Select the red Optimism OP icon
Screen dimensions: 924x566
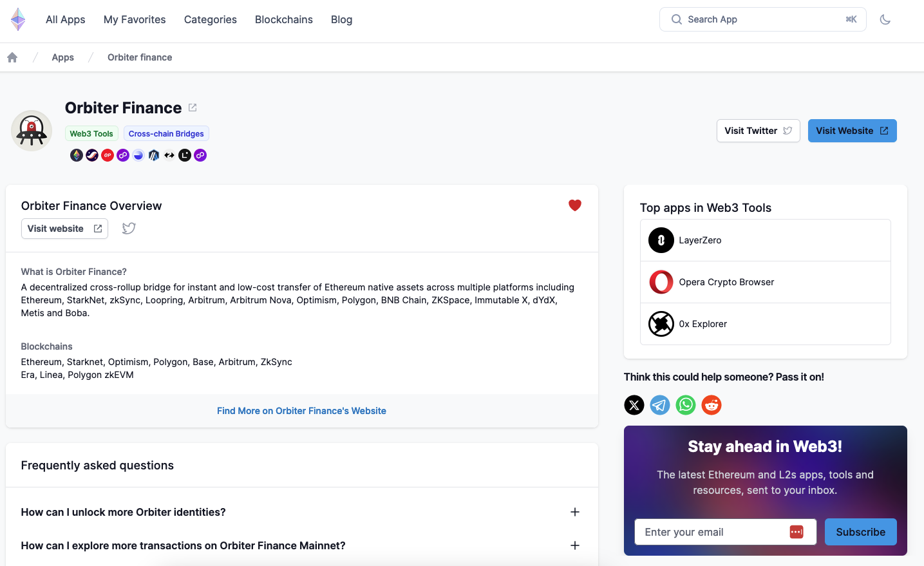(x=108, y=155)
